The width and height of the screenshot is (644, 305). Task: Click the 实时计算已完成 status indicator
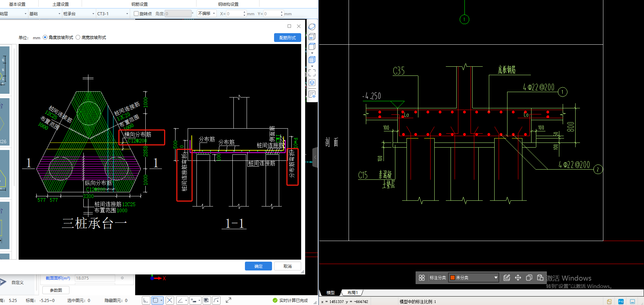290,300
